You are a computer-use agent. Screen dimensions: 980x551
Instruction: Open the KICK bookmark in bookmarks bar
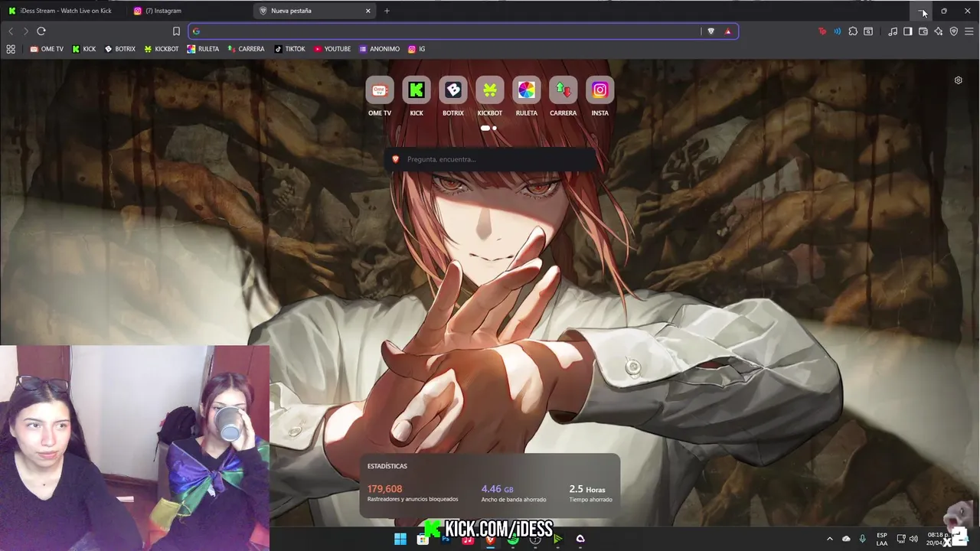pyautogui.click(x=84, y=49)
